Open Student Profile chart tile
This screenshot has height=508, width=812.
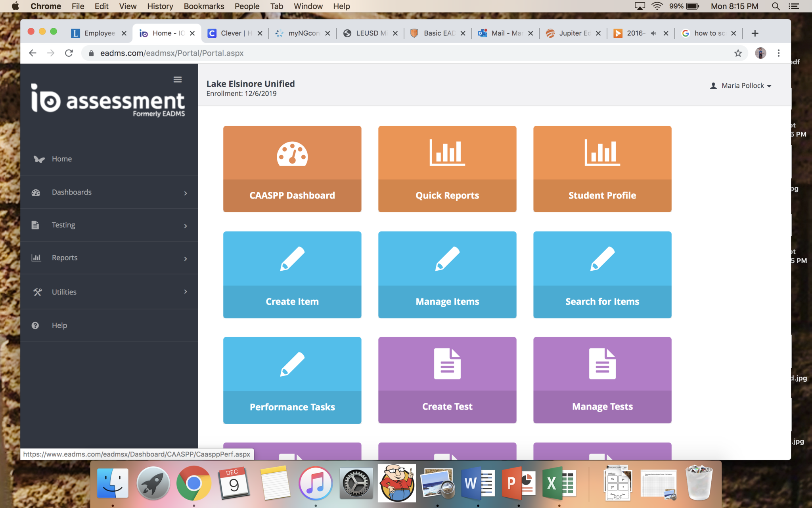602,169
